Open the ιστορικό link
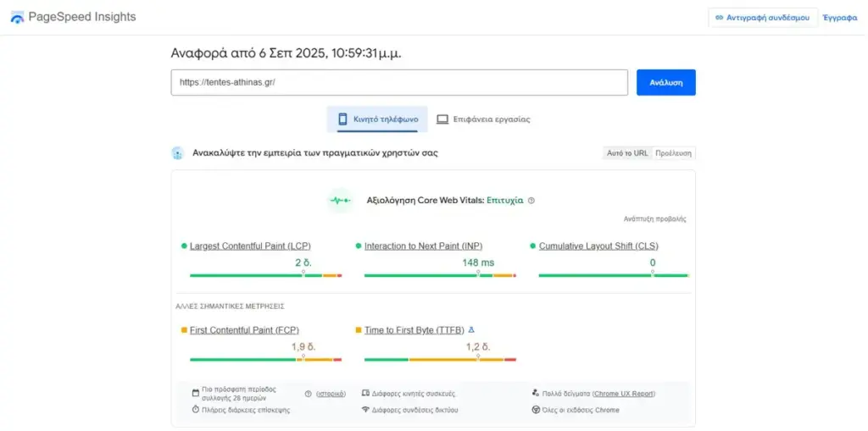The height and width of the screenshot is (431, 868). pyautogui.click(x=331, y=394)
